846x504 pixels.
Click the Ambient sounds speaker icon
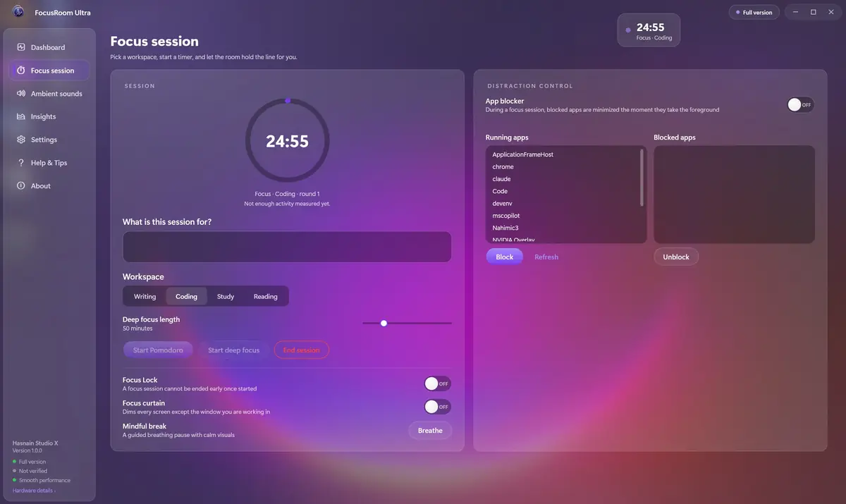coord(21,94)
